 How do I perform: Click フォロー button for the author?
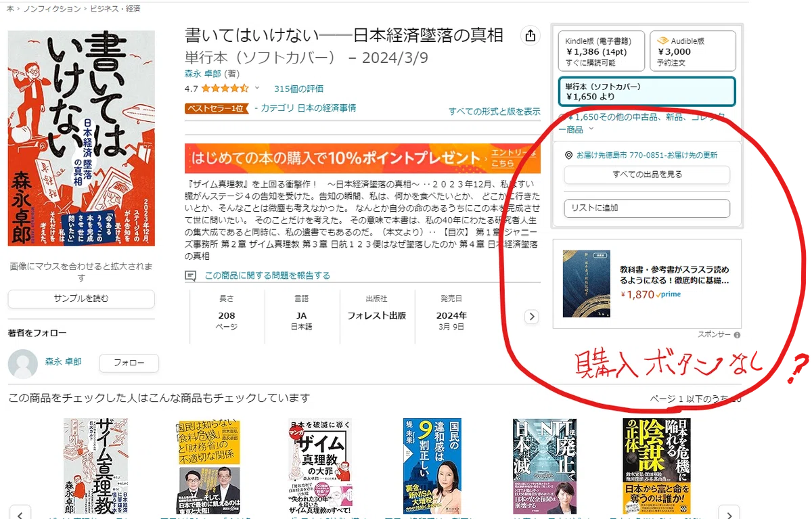click(x=129, y=363)
